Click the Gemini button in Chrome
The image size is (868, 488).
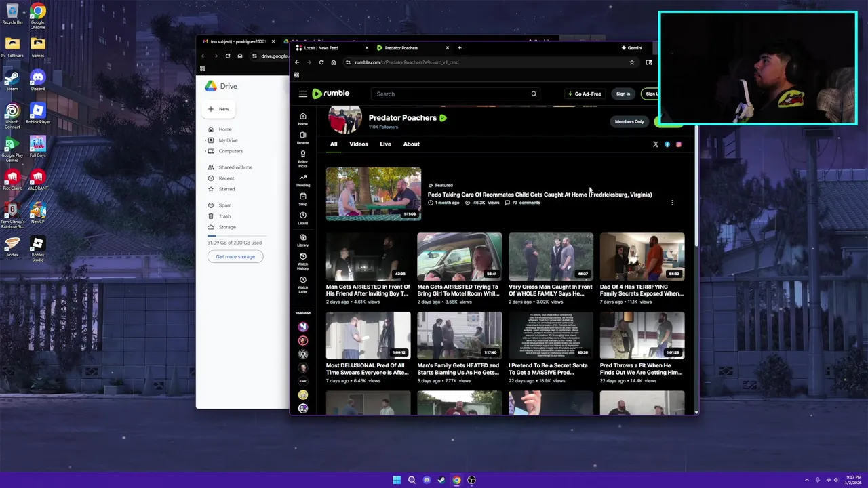pyautogui.click(x=631, y=48)
